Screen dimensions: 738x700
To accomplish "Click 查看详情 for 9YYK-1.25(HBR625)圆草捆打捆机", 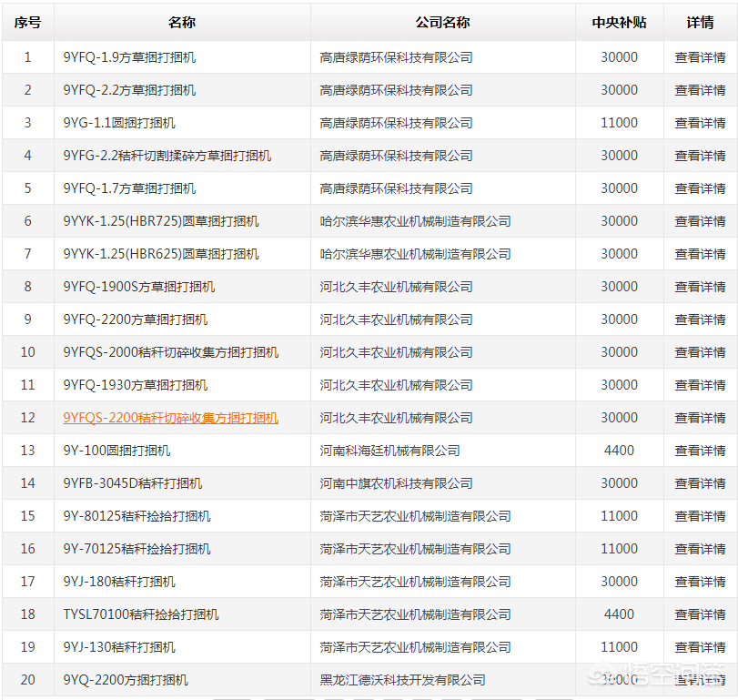I will (x=700, y=254).
